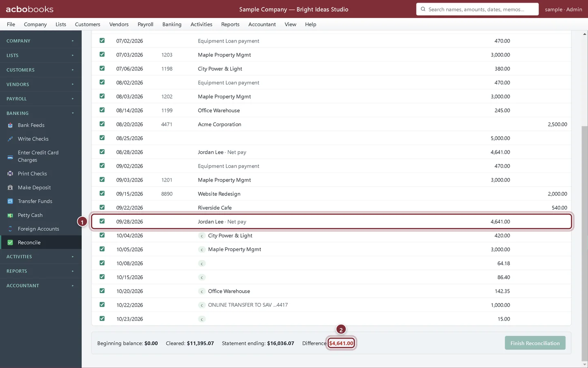
Task: Click the cleared badge on Office Warehouse 142.35
Action: pos(202,292)
